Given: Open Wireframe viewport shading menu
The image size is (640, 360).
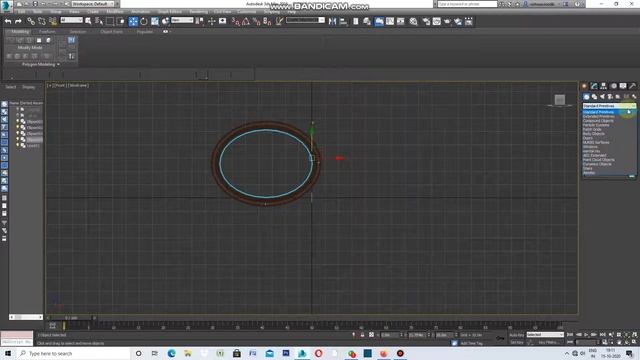Looking at the screenshot, I should (78, 85).
